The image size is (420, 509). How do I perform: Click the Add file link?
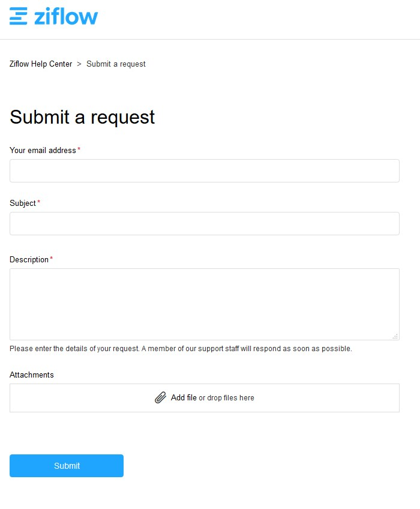[184, 397]
